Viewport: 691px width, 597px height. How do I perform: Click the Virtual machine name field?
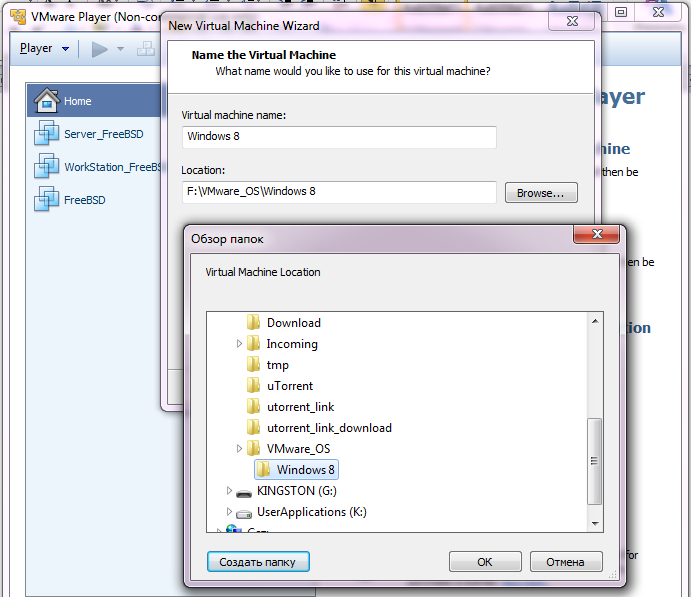click(x=339, y=137)
